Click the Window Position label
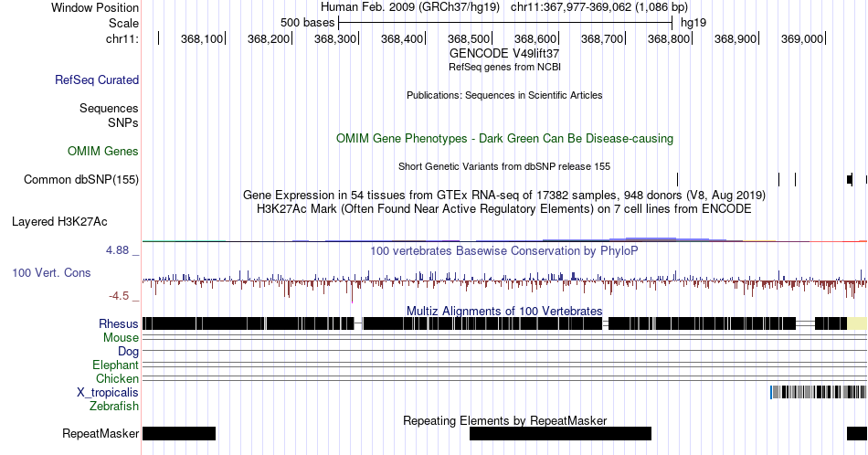The width and height of the screenshot is (868, 455). tap(95, 7)
